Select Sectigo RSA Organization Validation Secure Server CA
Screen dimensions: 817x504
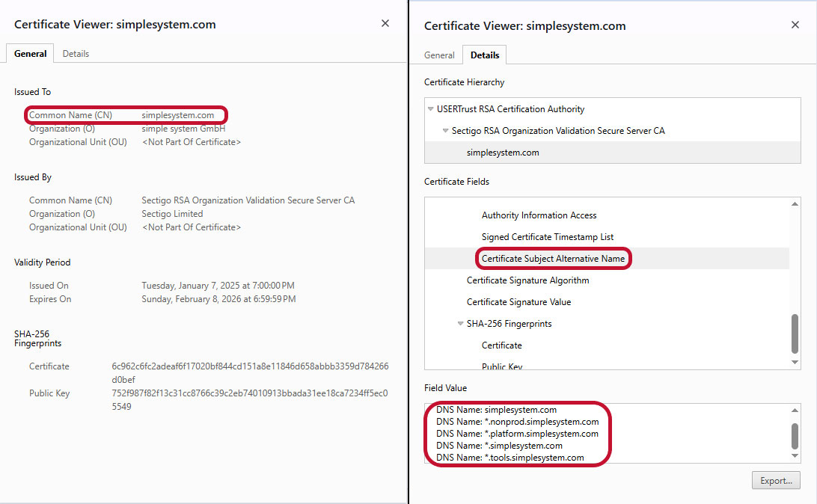point(558,131)
